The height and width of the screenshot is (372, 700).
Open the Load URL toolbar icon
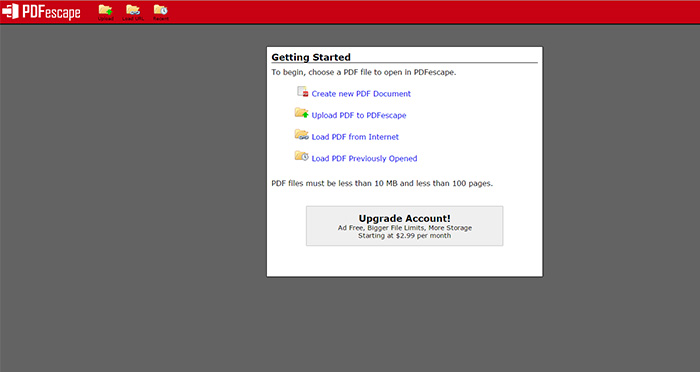click(x=133, y=10)
